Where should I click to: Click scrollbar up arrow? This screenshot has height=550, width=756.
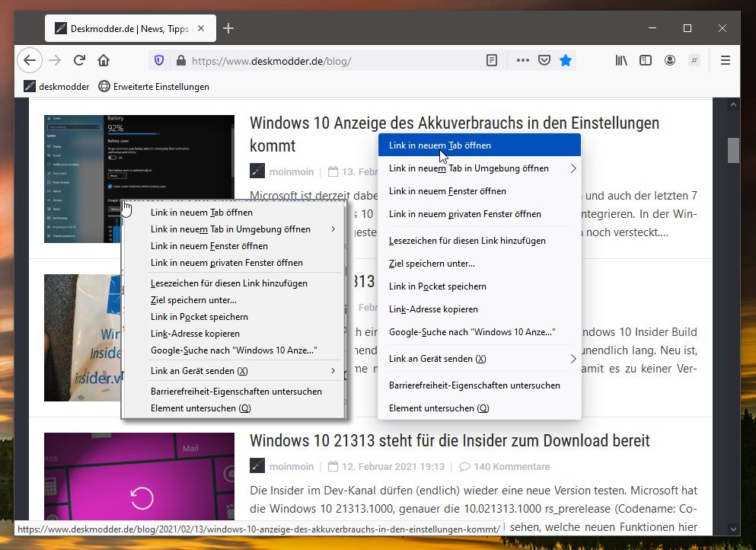tap(733, 104)
